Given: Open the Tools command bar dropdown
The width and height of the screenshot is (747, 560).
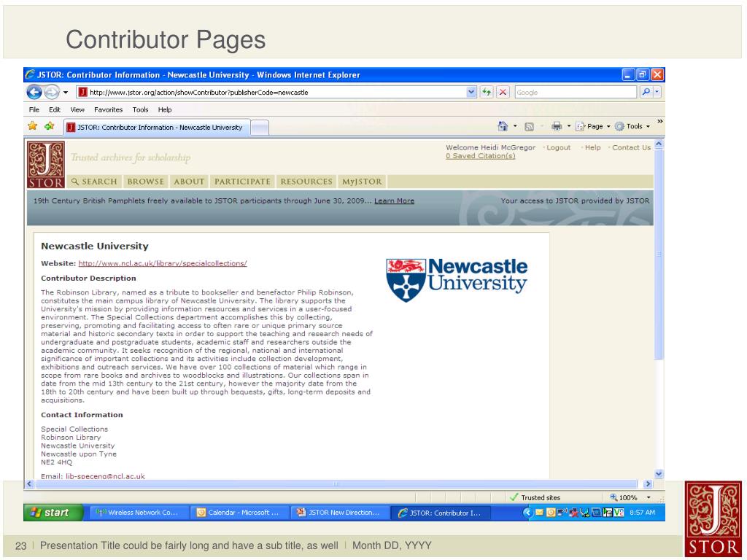Looking at the screenshot, I should tap(632, 126).
